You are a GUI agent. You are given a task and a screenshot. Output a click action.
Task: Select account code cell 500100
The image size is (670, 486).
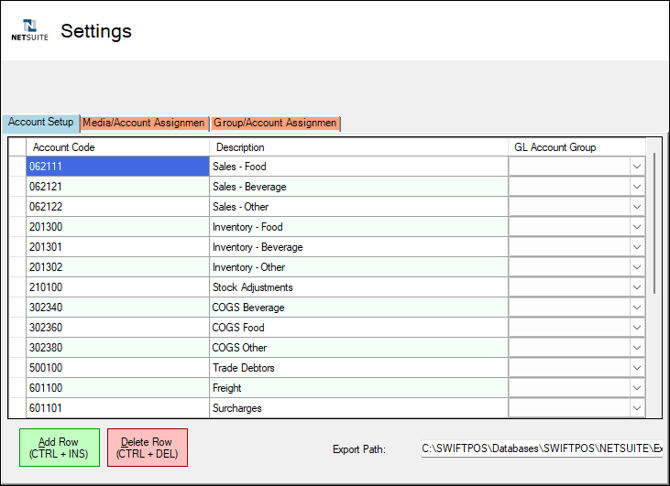[118, 368]
